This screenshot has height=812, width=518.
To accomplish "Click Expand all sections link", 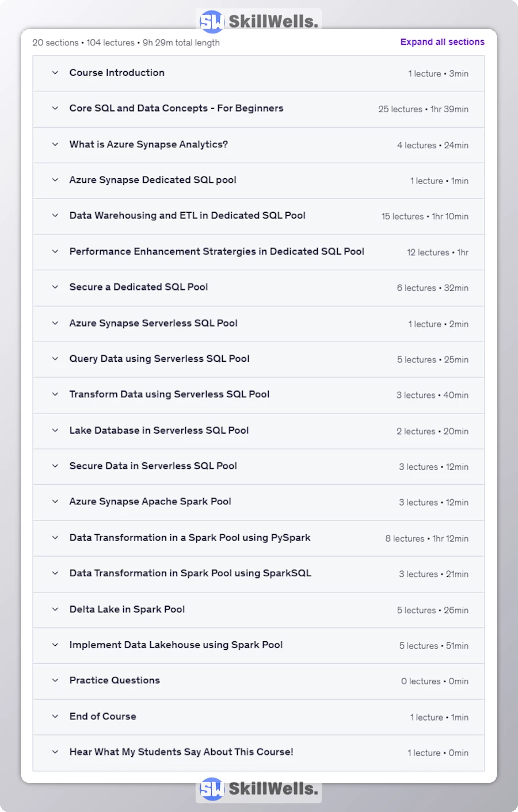I will (442, 42).
